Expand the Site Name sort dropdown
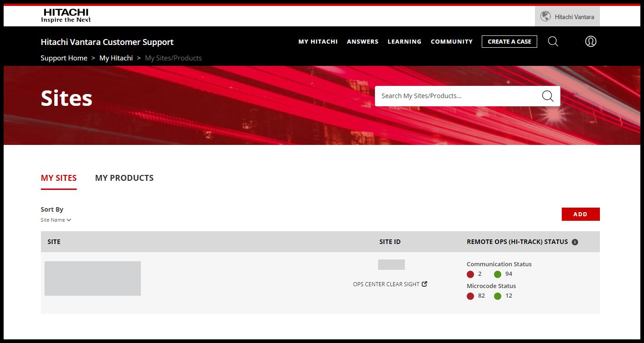 56,220
